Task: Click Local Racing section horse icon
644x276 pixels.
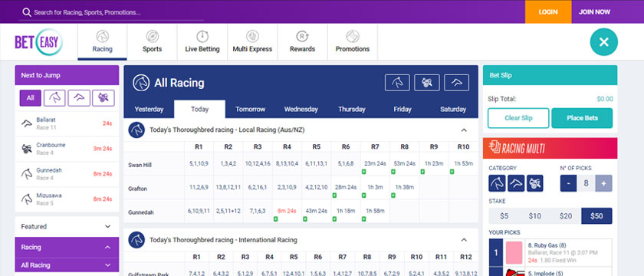Action: [x=136, y=130]
